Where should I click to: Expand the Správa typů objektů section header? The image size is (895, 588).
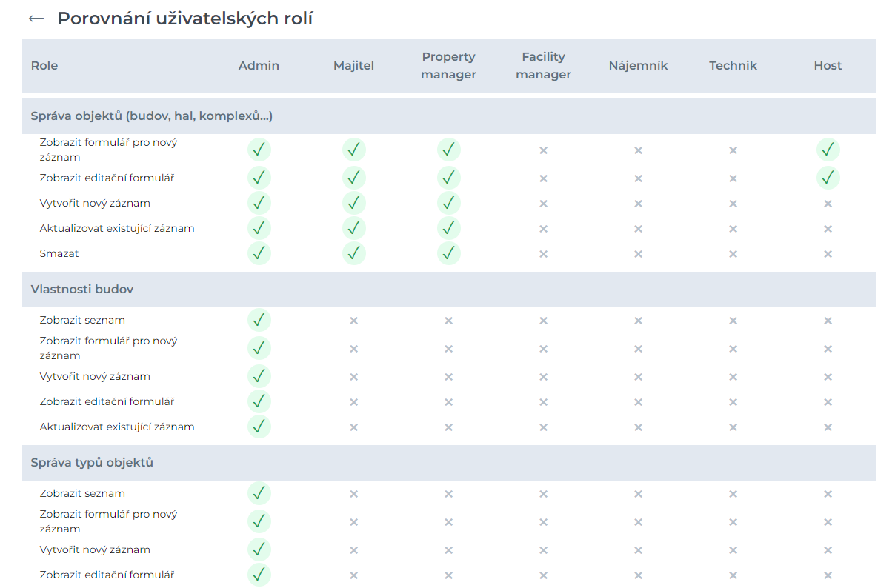pos(92,463)
